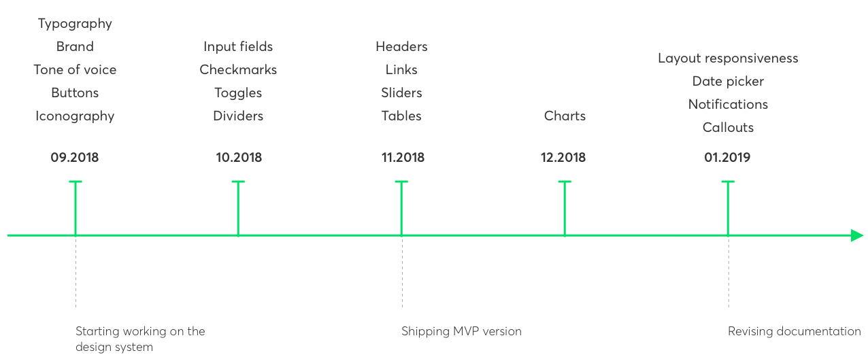Click the Revising documentation caption

point(794,332)
